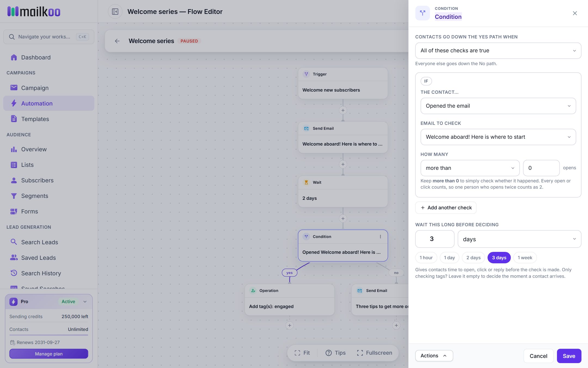588x368 pixels.
Task: Click the back arrow beside Welcome series
Action: 117,41
